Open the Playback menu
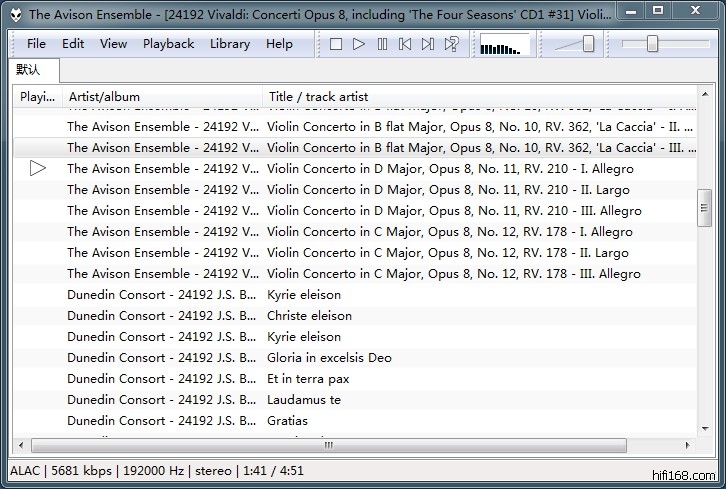 168,44
